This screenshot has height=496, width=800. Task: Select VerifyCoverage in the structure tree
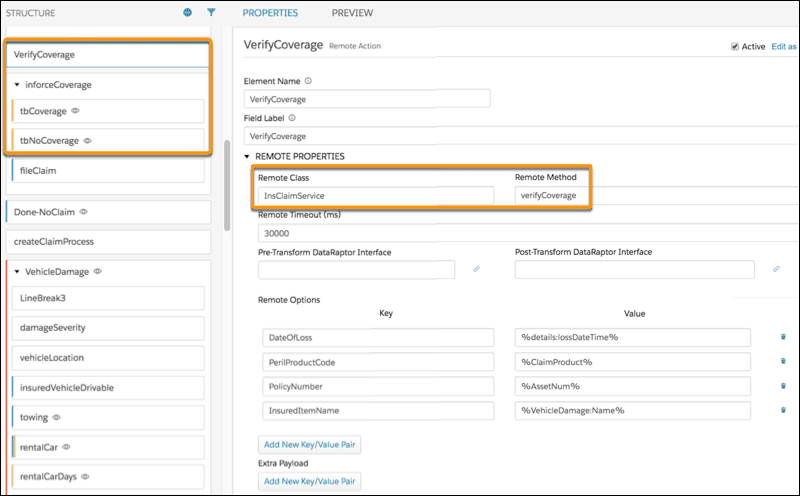108,55
